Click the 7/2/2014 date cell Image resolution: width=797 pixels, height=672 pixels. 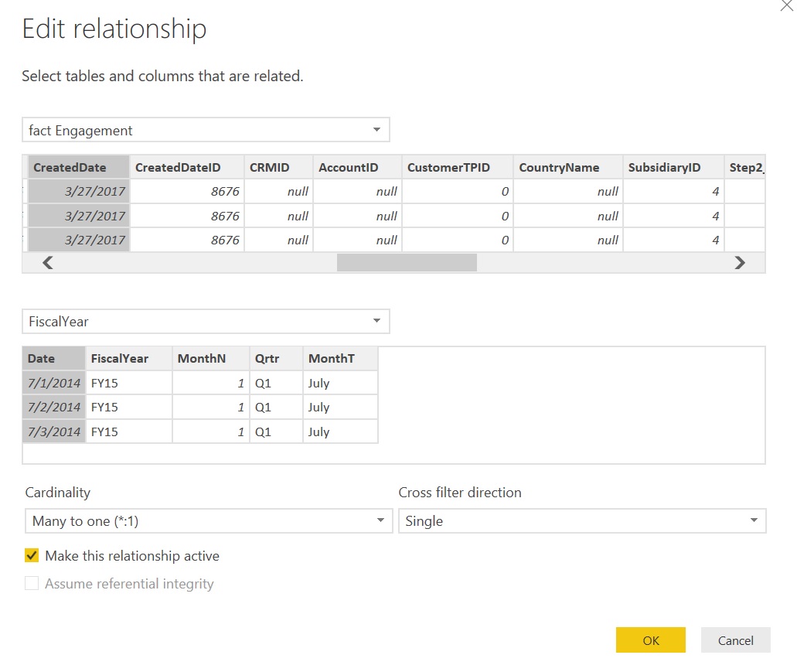(54, 408)
